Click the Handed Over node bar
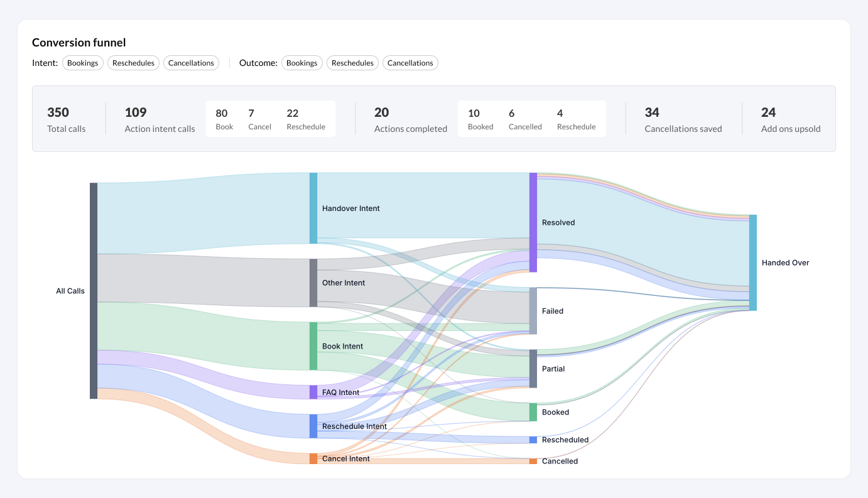The image size is (868, 498). pos(753,263)
